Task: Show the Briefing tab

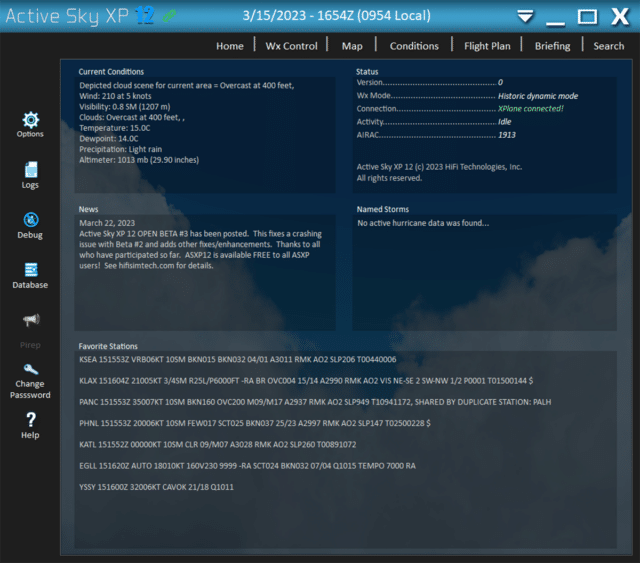Action: tap(553, 46)
